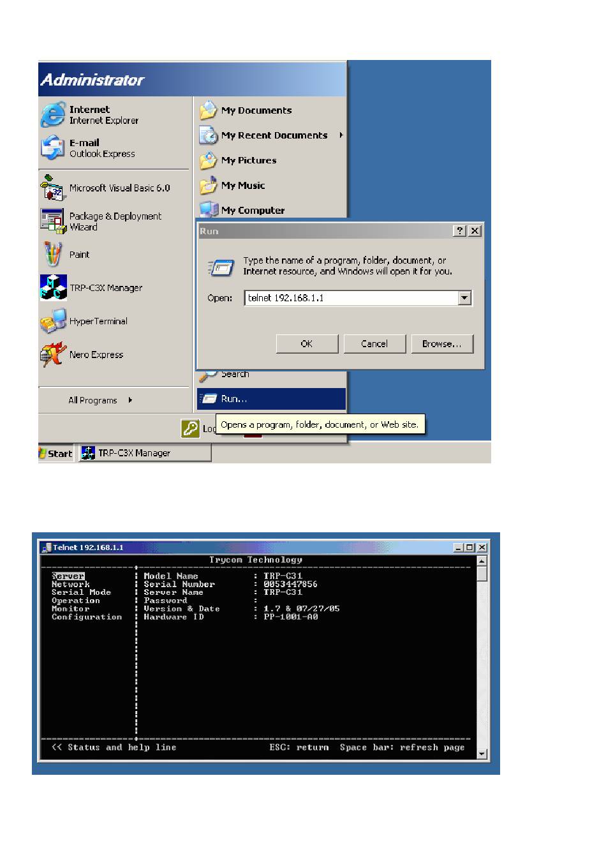Maximize the Telnet 192.168.1.1 window
This screenshot has height=868, width=606.
pos(470,548)
